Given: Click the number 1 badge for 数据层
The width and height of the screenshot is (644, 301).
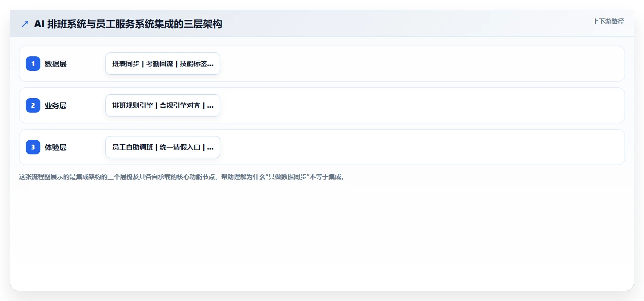Looking at the screenshot, I should point(33,64).
